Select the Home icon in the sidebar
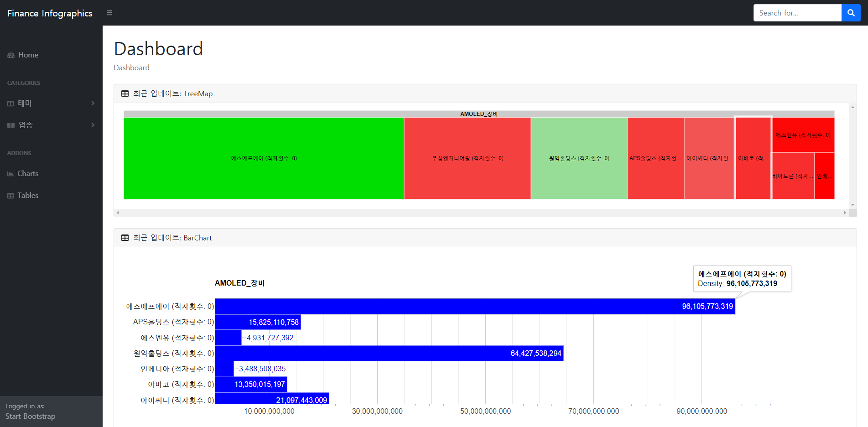Viewport: 868px width, 427px height. point(10,55)
